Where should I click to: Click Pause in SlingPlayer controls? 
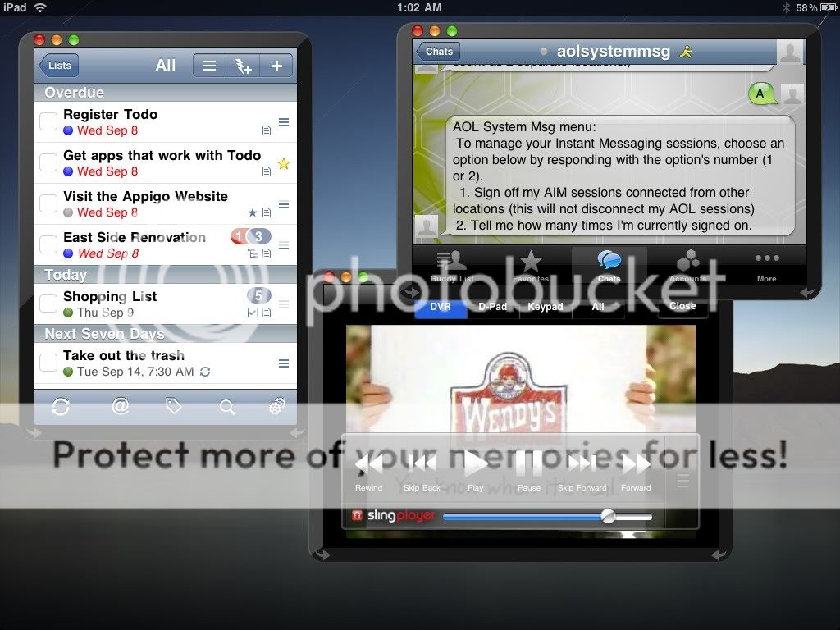coord(529,471)
